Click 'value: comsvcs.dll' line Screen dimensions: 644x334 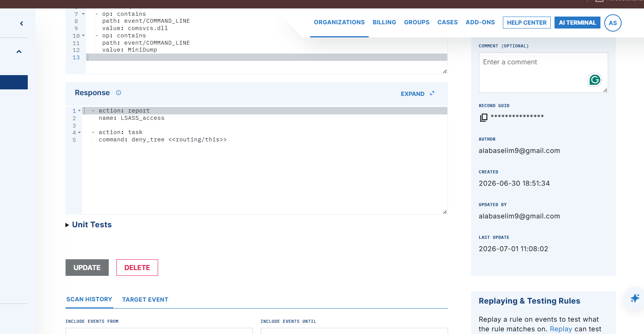point(135,28)
